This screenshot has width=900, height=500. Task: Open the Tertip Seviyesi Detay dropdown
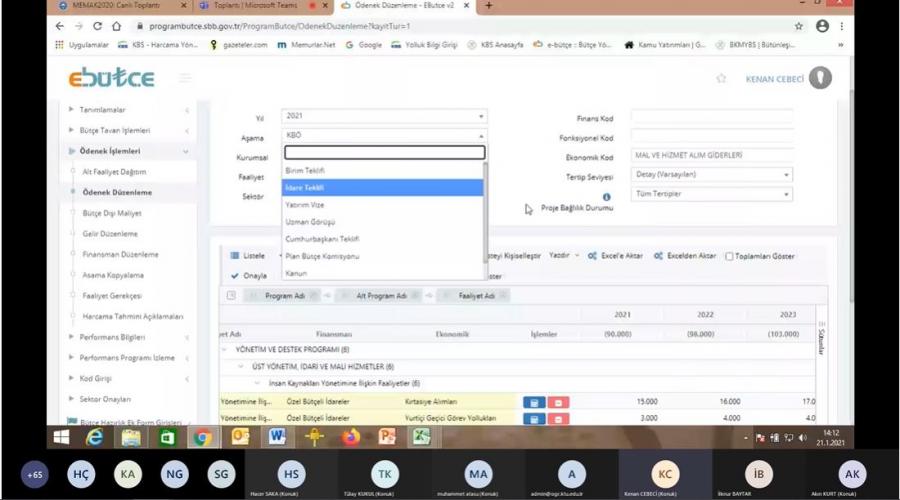[711, 175]
